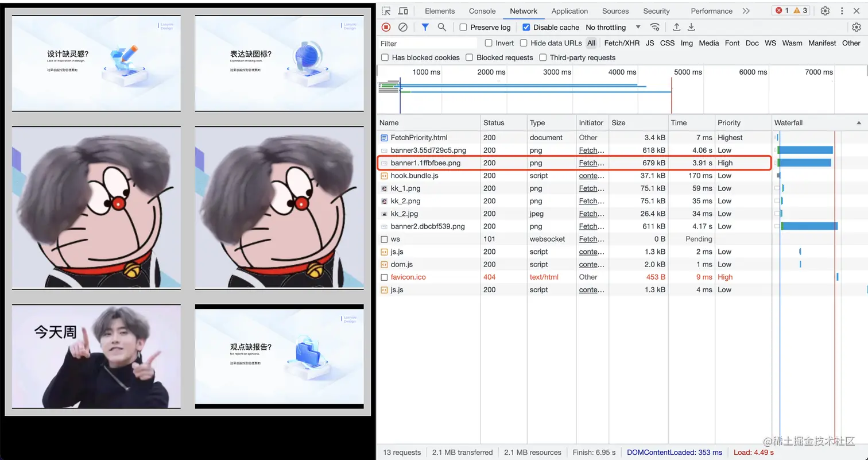Viewport: 868px width, 460px height.
Task: Focus the Filter text field
Action: coord(428,43)
